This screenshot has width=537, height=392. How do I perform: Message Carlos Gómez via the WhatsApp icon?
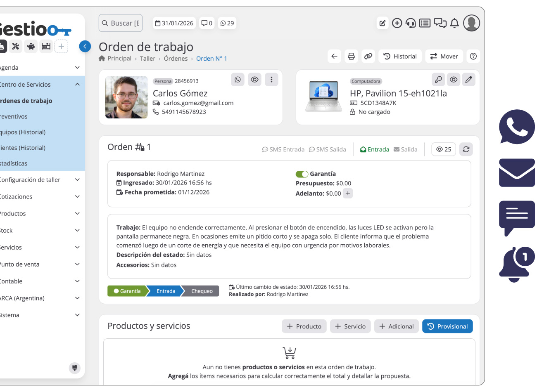coord(238,80)
